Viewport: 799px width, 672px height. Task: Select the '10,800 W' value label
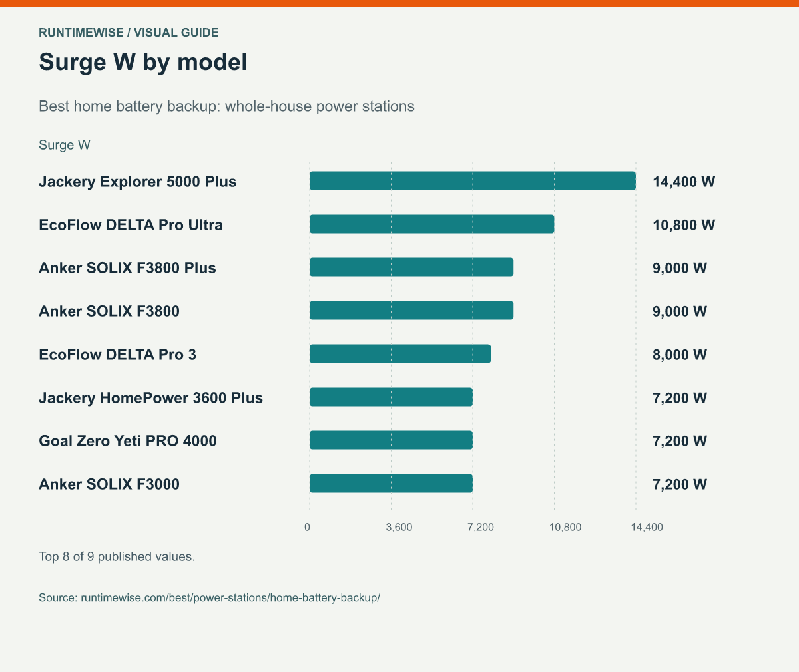click(684, 225)
